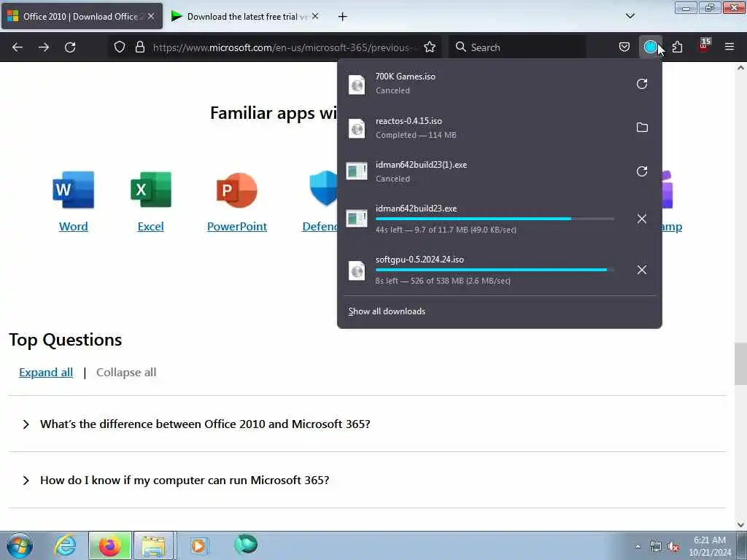Click the Top Questions heading

(x=65, y=340)
